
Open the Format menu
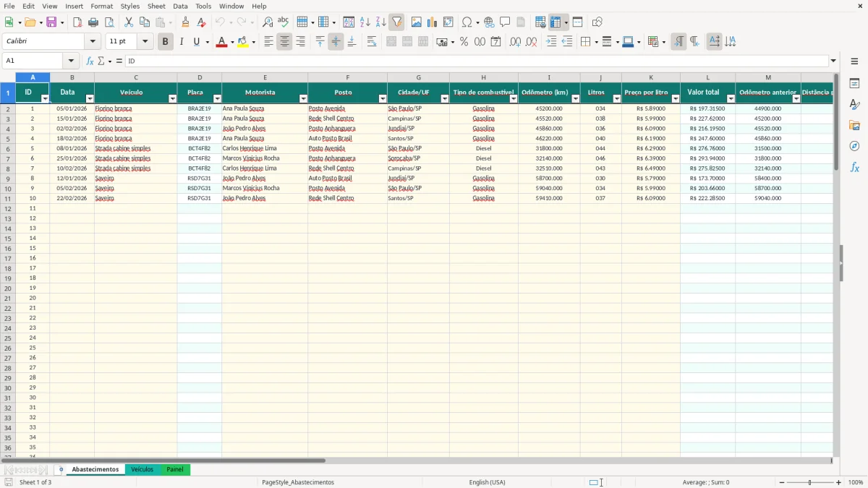click(101, 6)
